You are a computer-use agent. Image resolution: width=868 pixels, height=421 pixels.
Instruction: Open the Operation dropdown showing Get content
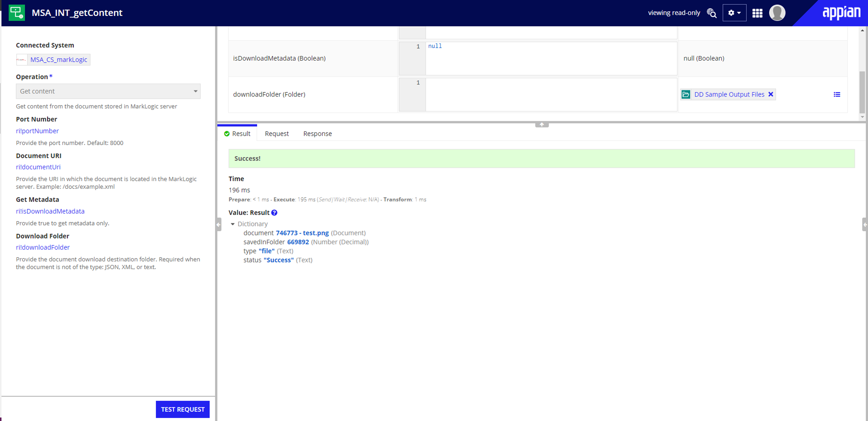click(108, 91)
